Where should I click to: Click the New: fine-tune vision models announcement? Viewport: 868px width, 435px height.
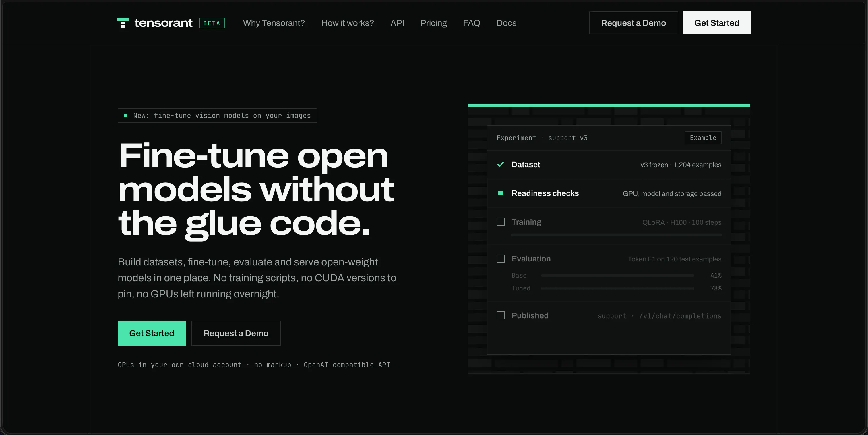point(217,116)
